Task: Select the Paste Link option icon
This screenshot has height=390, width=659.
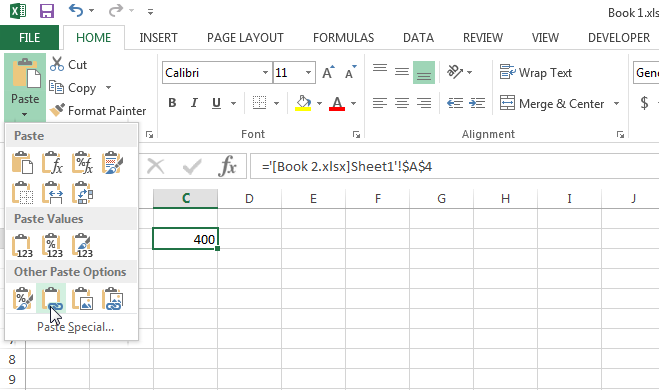Action: 51,298
